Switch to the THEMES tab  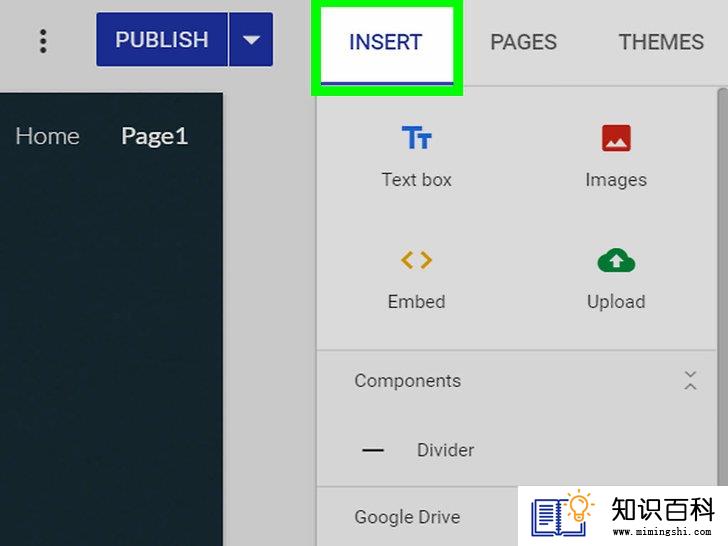(x=661, y=42)
